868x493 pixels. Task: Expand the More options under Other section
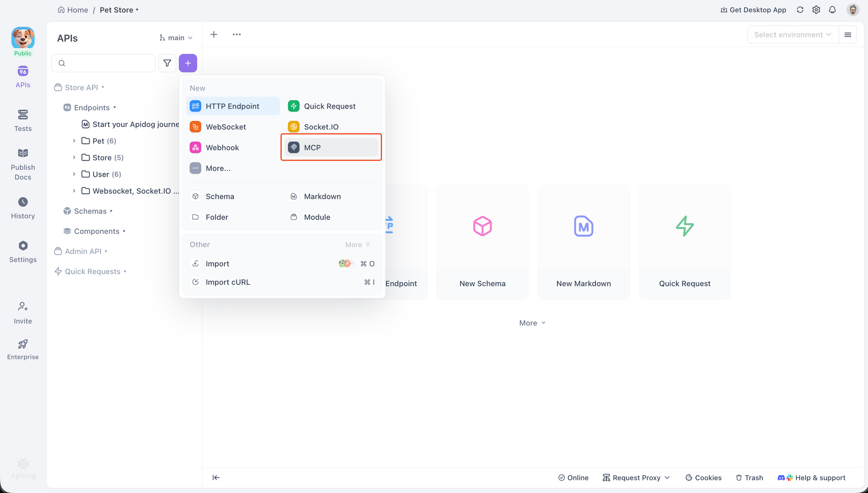pyautogui.click(x=357, y=244)
